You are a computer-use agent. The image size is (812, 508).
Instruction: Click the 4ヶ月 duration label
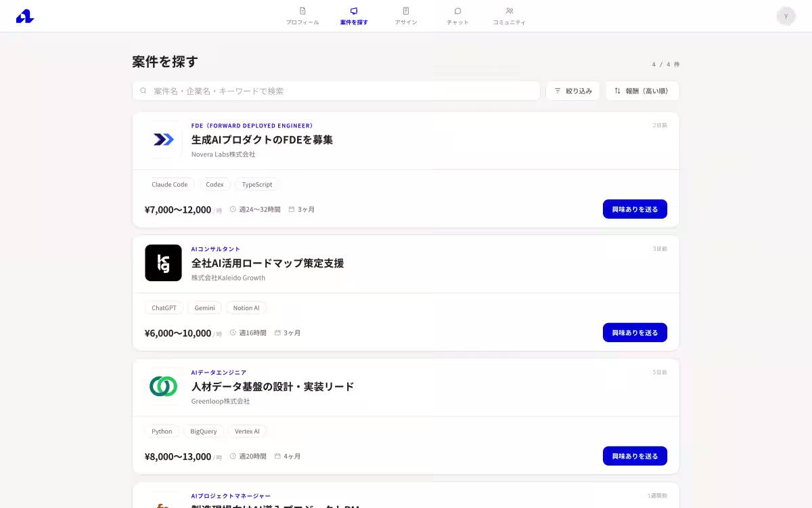click(x=288, y=456)
